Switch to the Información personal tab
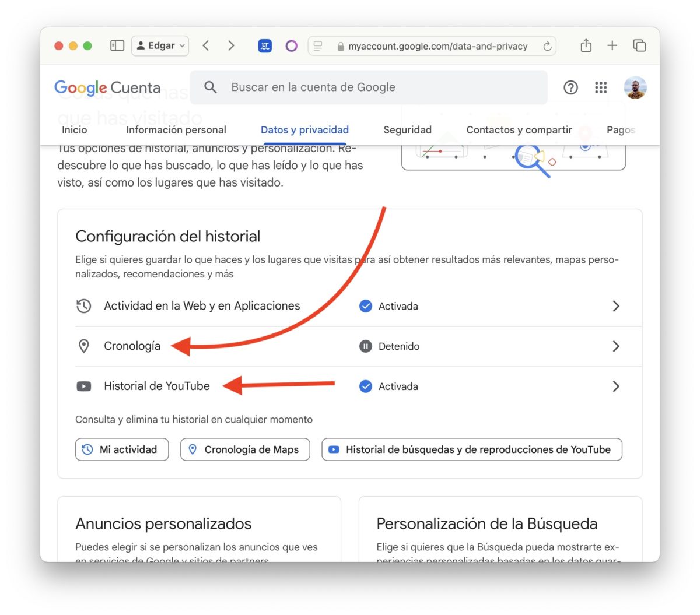 pos(176,130)
